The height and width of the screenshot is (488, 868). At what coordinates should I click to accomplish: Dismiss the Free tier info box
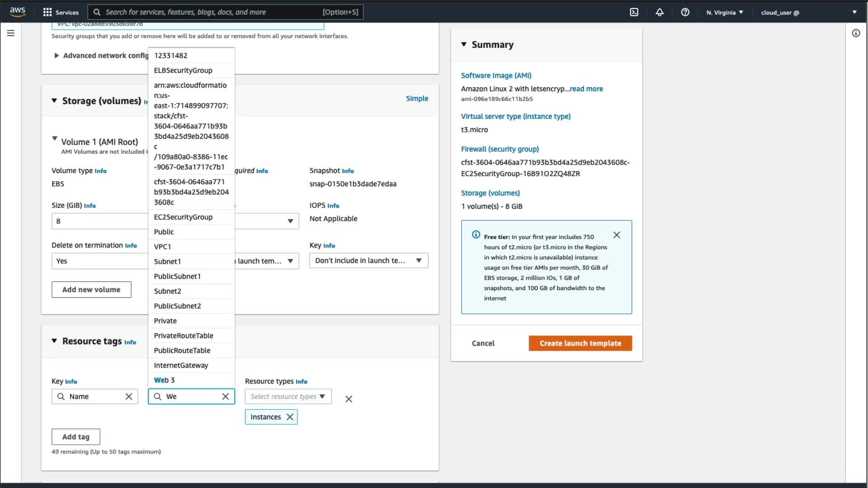pyautogui.click(x=617, y=235)
